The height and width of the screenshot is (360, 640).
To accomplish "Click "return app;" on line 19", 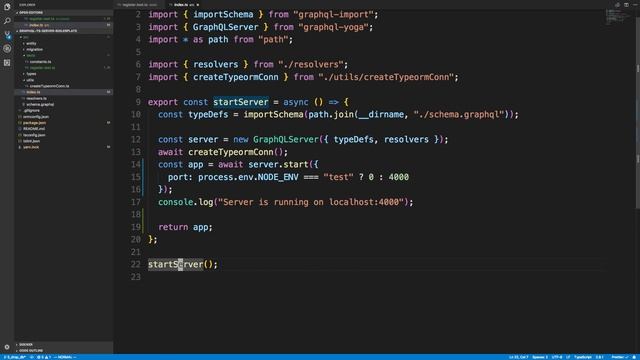I will [185, 227].
